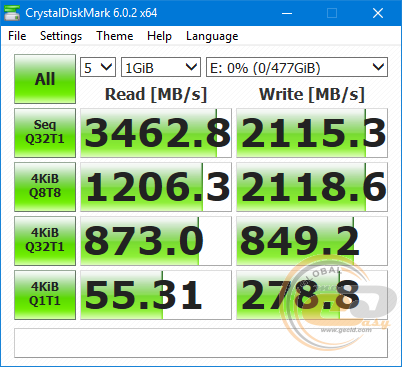Open the Theme menu
The image size is (402, 367).
(115, 36)
